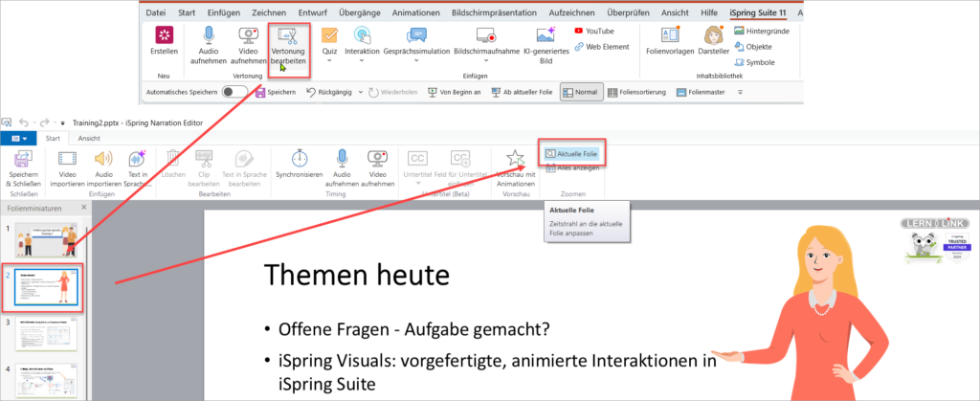Image resolution: width=980 pixels, height=401 pixels.
Task: Toggle the Automatisches Speichern switch
Action: point(235,93)
